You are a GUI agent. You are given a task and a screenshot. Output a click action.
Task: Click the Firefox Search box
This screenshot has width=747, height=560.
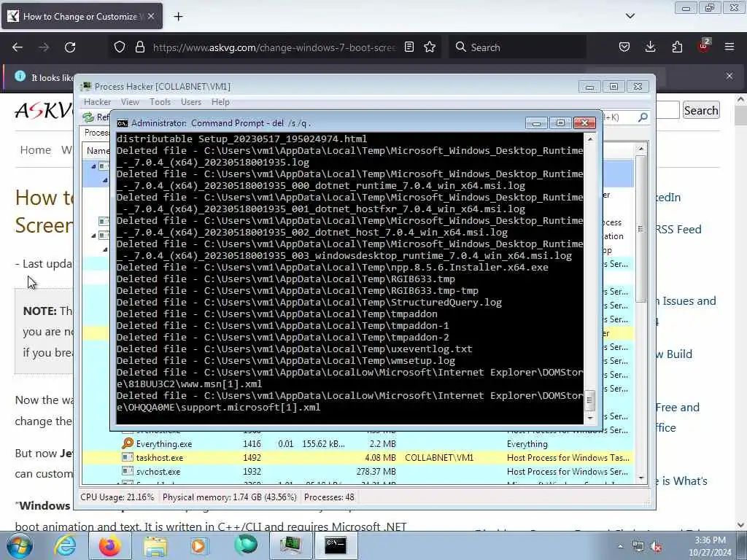(x=517, y=47)
